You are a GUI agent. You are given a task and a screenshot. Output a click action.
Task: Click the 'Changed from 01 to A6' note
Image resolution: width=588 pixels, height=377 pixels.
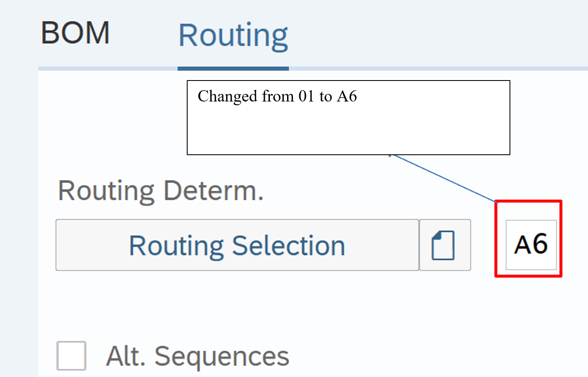277,96
